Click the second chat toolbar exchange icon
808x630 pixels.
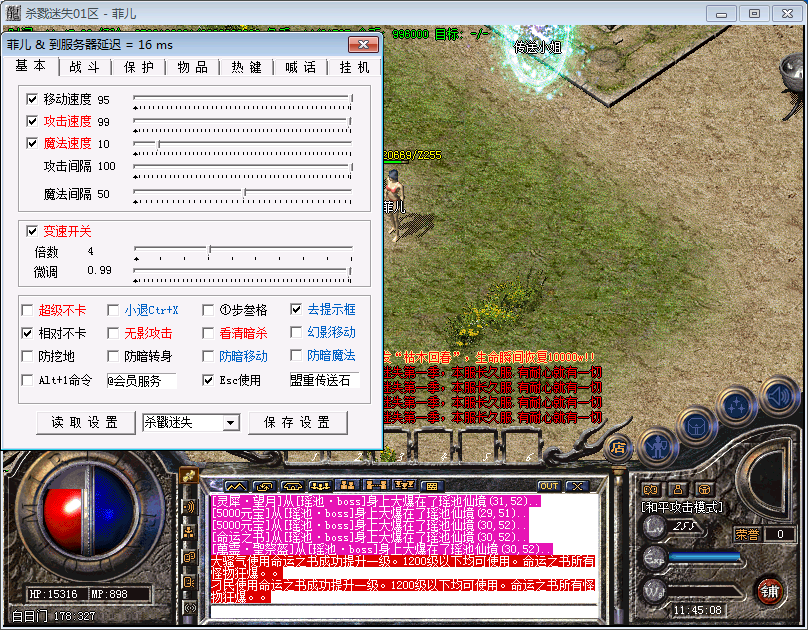(265, 486)
